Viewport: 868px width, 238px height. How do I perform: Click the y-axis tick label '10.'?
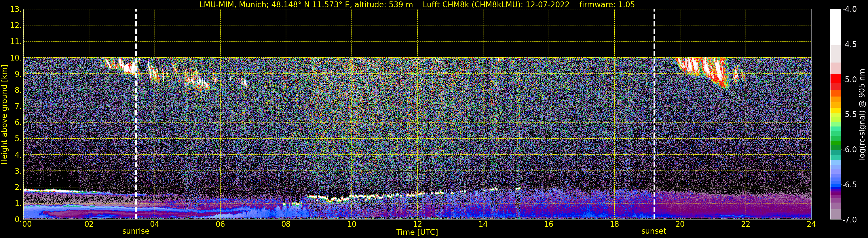16,58
